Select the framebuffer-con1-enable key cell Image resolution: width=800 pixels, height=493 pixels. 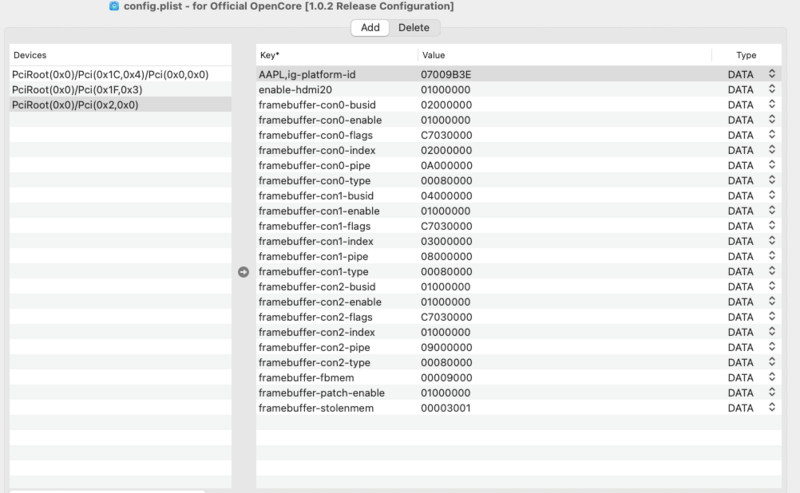pos(319,211)
